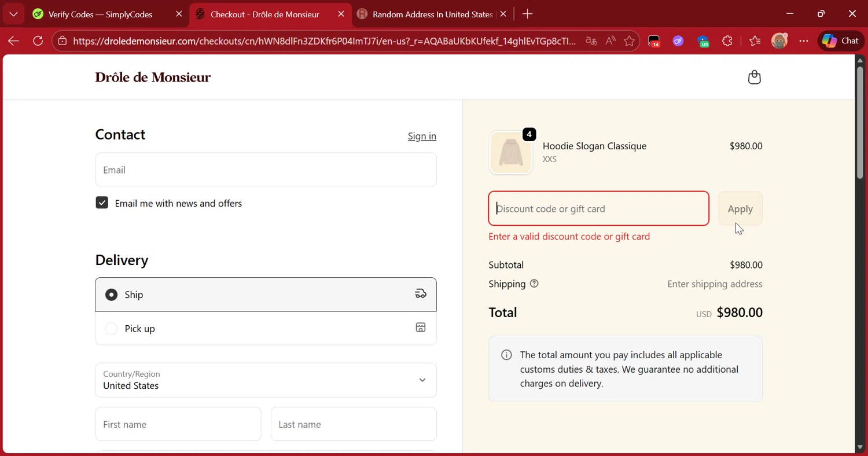Click the store icon in Pick up row
This screenshot has width=868, height=456.
coord(421,328)
